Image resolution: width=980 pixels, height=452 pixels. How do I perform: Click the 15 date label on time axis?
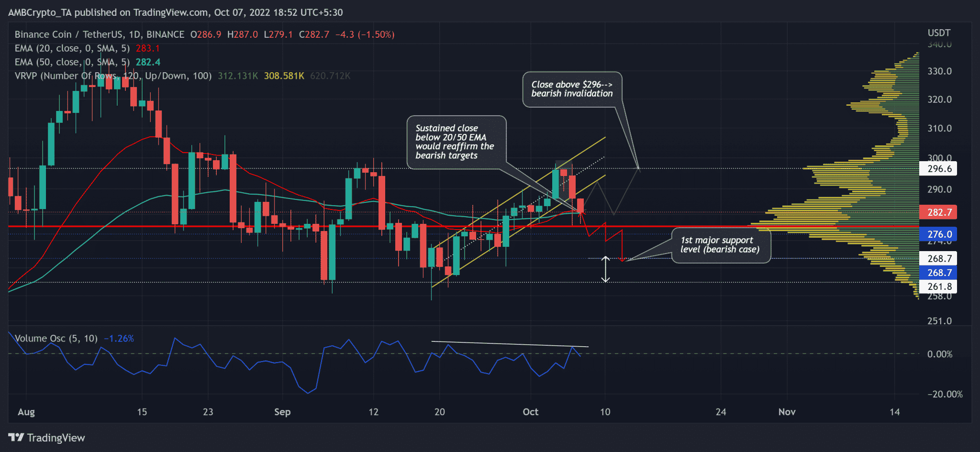coord(142,412)
